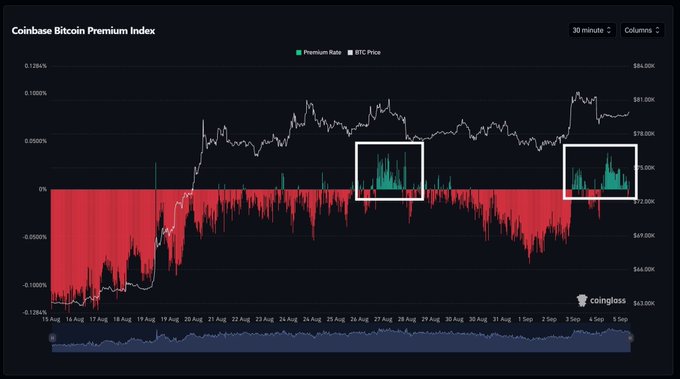Grab the left handle of range slider
680x379 pixels.
(52, 338)
